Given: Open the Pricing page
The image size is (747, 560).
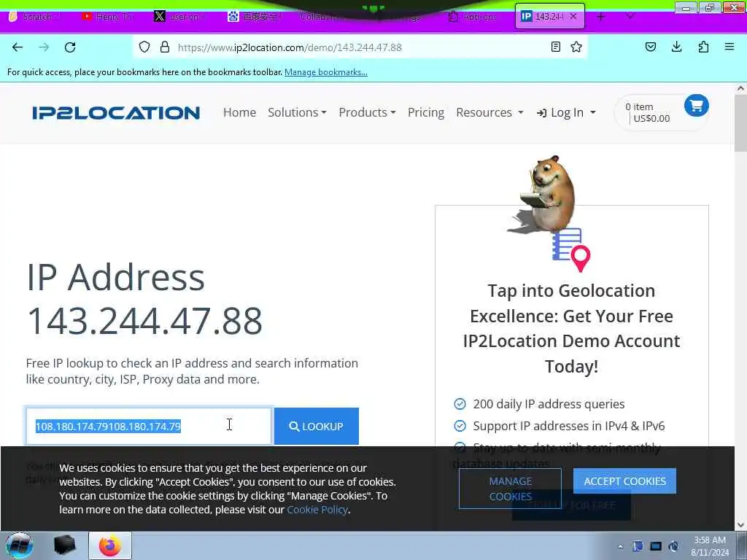Looking at the screenshot, I should click(426, 112).
